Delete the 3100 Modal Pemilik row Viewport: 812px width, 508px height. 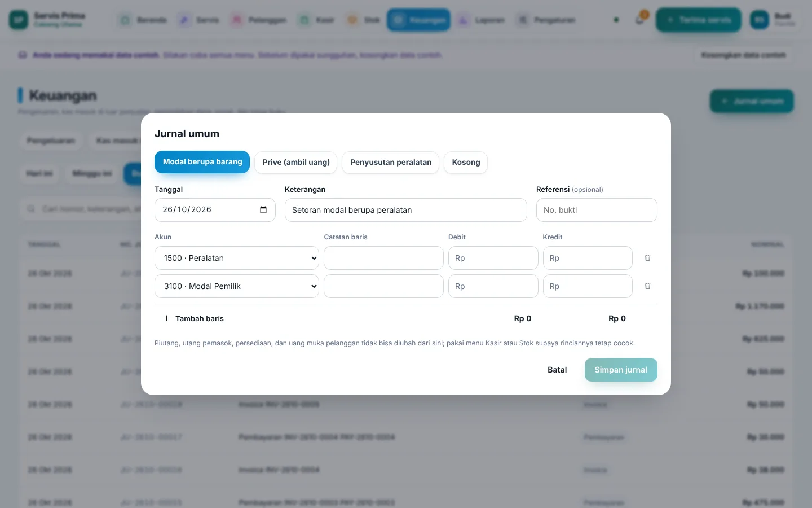coord(647,286)
